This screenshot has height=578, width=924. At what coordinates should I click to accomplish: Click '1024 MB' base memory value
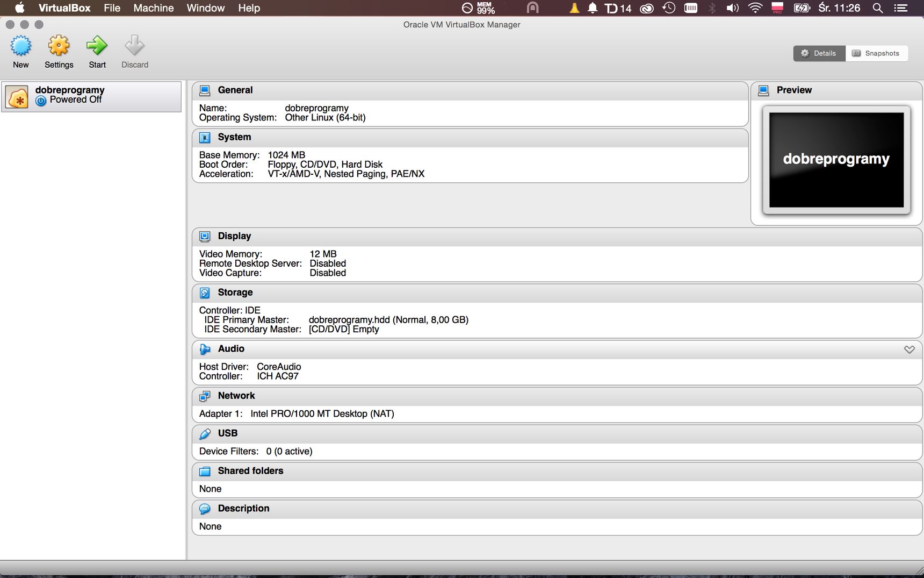click(x=286, y=155)
